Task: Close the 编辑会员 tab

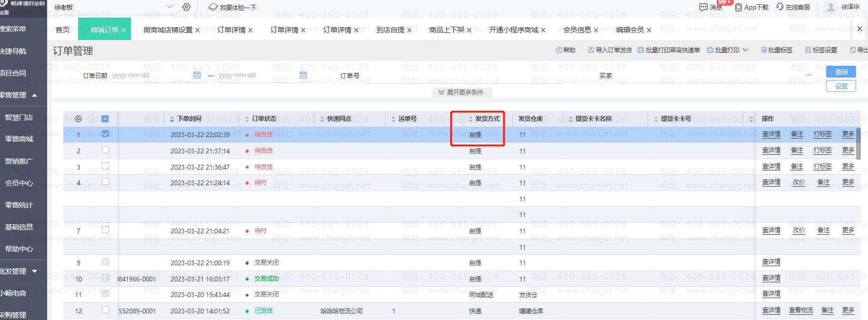Action: [649, 30]
